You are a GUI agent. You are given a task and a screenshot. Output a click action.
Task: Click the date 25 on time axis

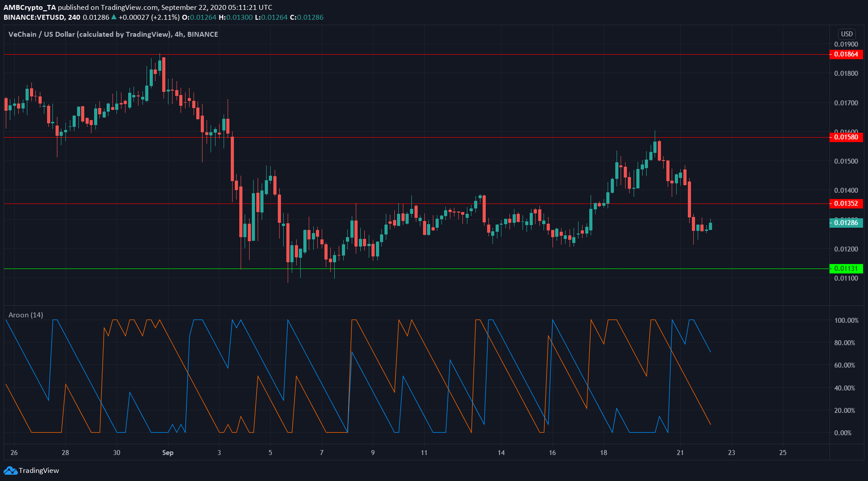point(783,453)
